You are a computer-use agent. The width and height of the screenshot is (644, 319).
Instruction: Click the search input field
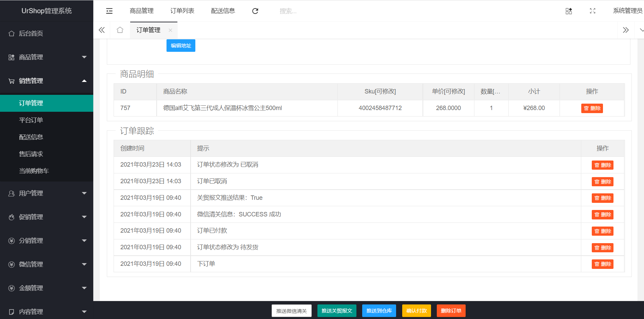[305, 11]
